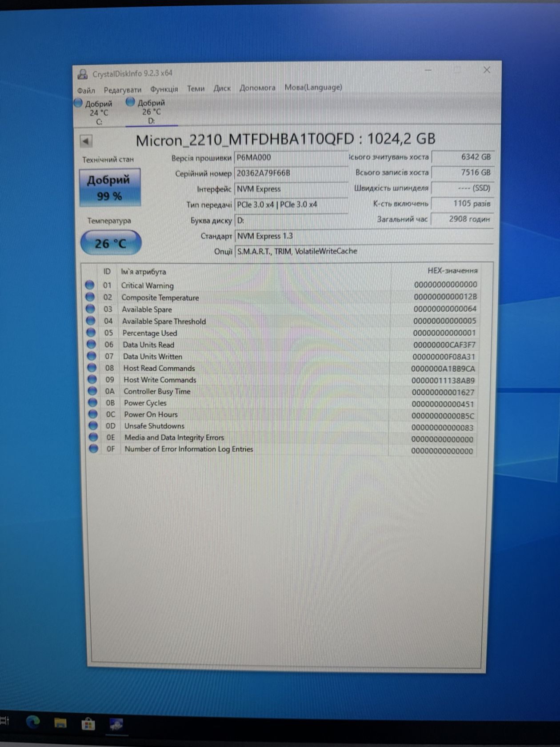Click the standard field NVM Express 1.3
The height and width of the screenshot is (747, 560).
364,236
